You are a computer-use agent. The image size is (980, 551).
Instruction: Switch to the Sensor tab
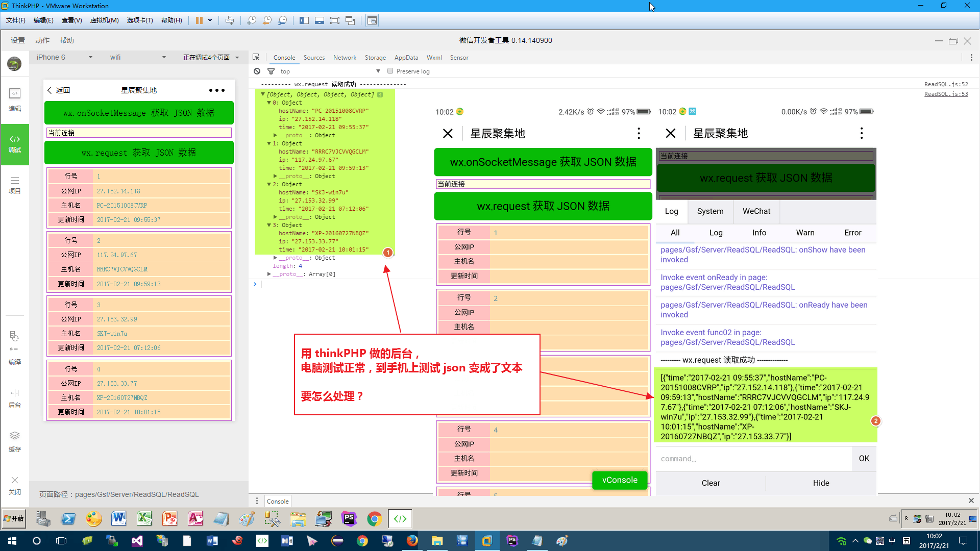[459, 57]
